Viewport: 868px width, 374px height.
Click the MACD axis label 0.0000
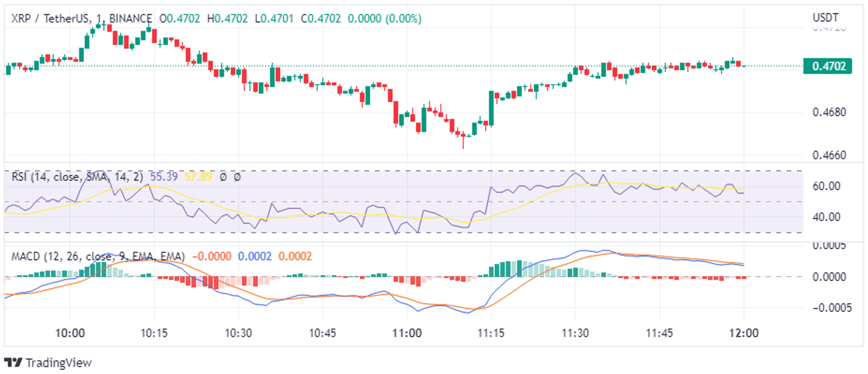click(x=829, y=277)
